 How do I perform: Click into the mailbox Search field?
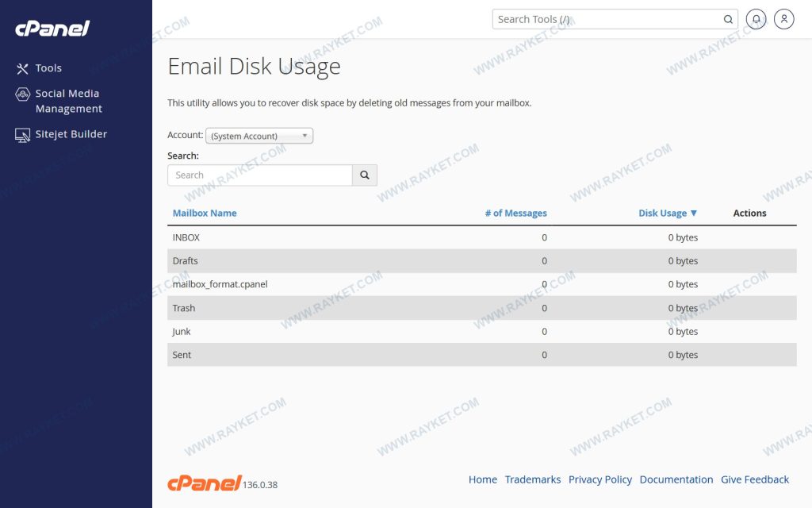click(260, 175)
